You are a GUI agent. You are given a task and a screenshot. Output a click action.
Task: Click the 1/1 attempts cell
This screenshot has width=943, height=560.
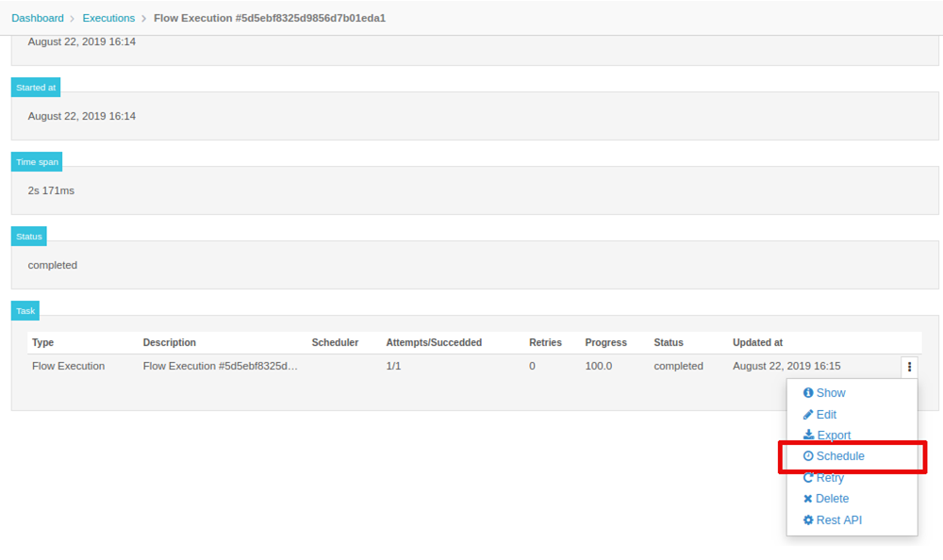393,366
